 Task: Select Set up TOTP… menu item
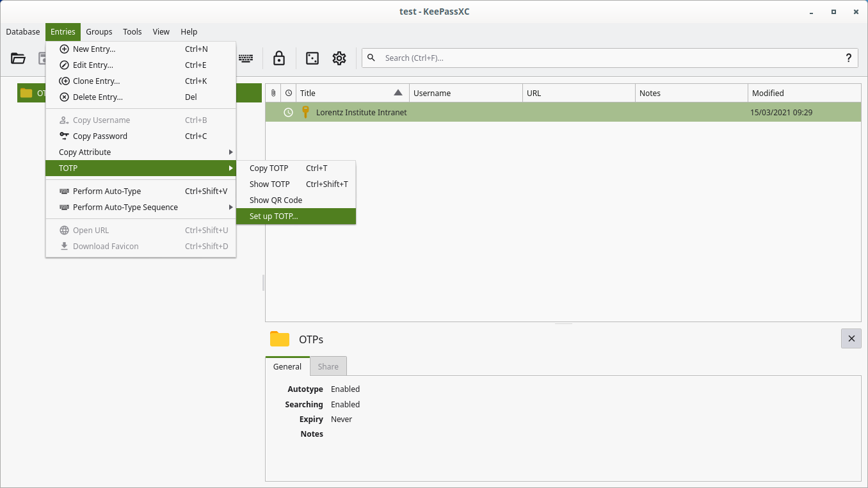point(295,216)
